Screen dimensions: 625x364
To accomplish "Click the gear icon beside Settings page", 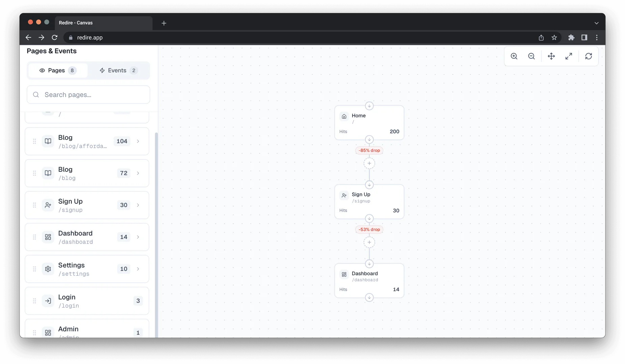I will pyautogui.click(x=48, y=269).
